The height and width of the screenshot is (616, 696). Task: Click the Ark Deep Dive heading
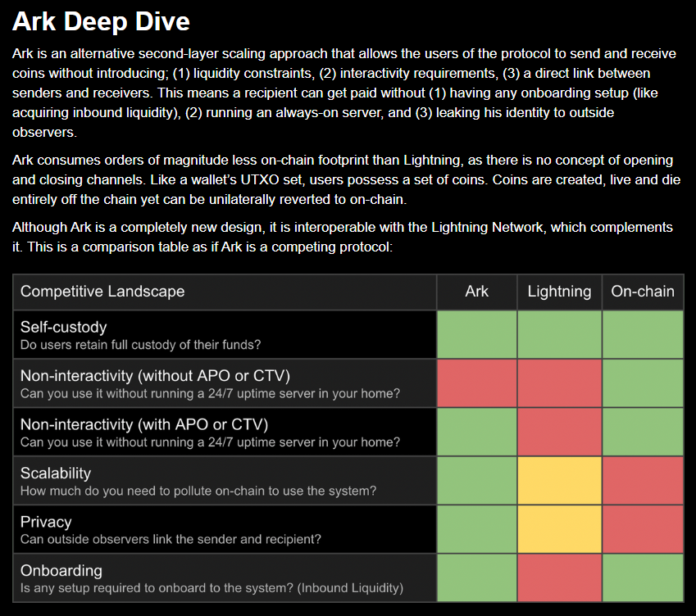pos(101,21)
